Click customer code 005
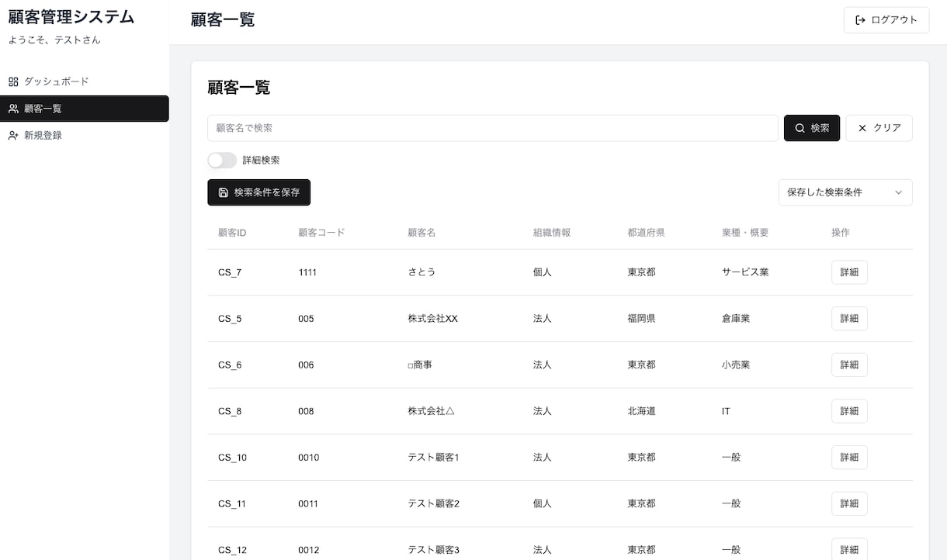This screenshot has width=947, height=560. click(x=306, y=319)
